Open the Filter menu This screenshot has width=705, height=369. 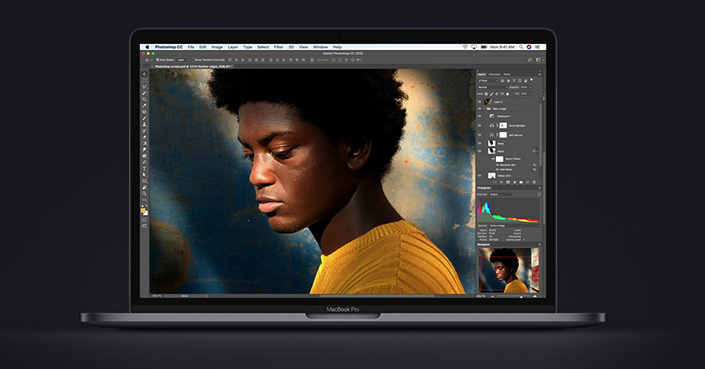[279, 47]
